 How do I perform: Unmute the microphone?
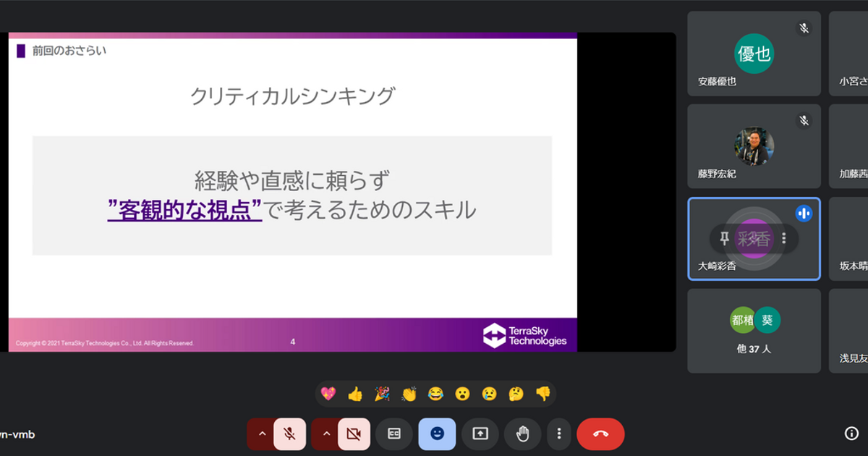pos(289,434)
